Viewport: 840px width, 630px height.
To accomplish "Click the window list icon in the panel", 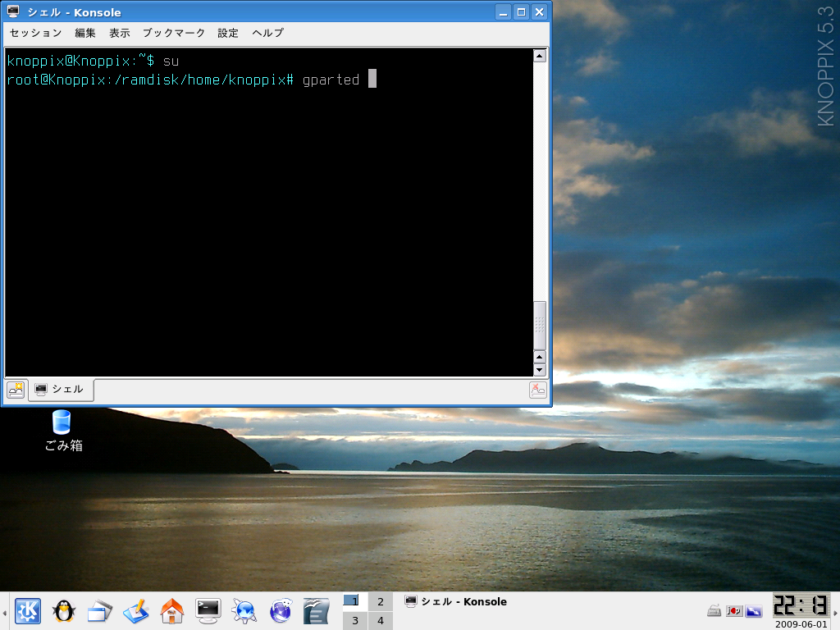I will [x=99, y=611].
